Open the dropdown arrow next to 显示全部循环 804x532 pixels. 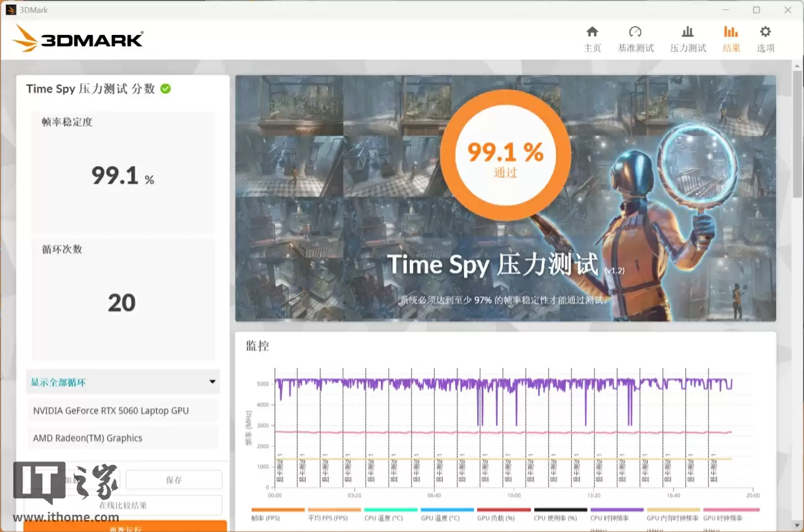pos(212,382)
